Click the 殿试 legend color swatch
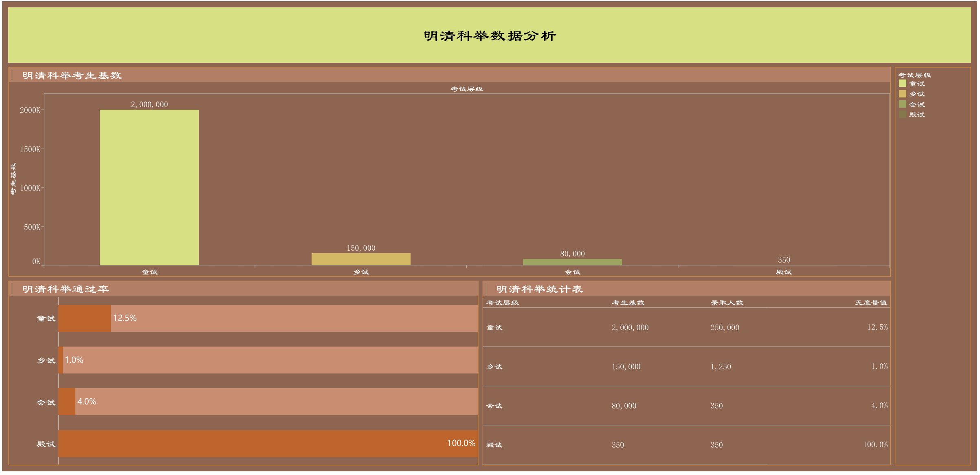 (x=902, y=115)
